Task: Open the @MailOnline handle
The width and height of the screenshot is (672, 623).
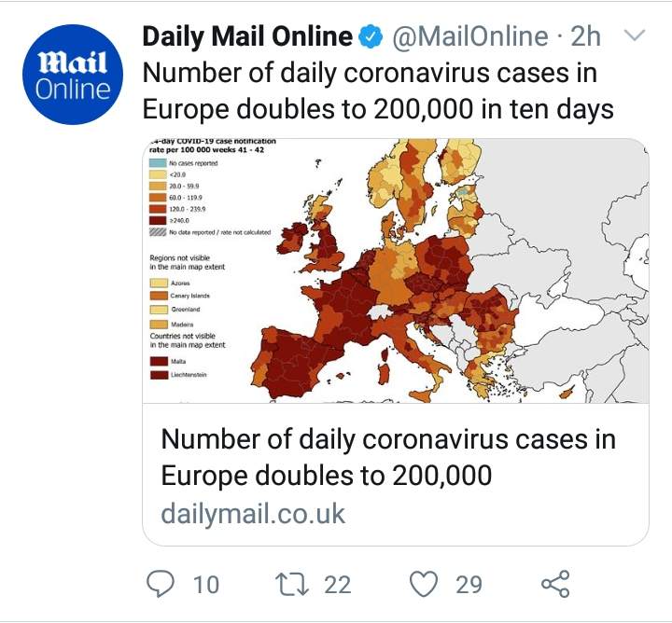Action: click(470, 36)
